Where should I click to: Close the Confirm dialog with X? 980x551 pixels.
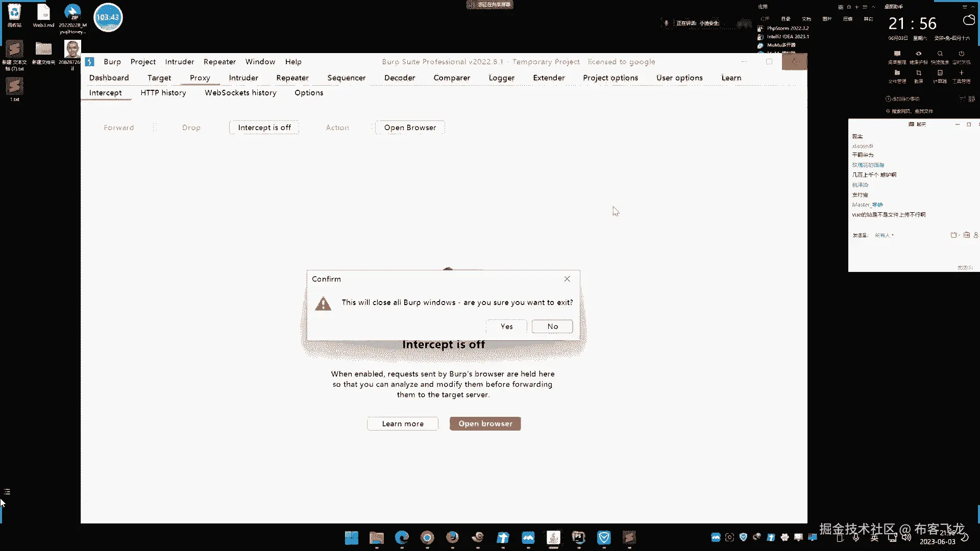coord(567,279)
